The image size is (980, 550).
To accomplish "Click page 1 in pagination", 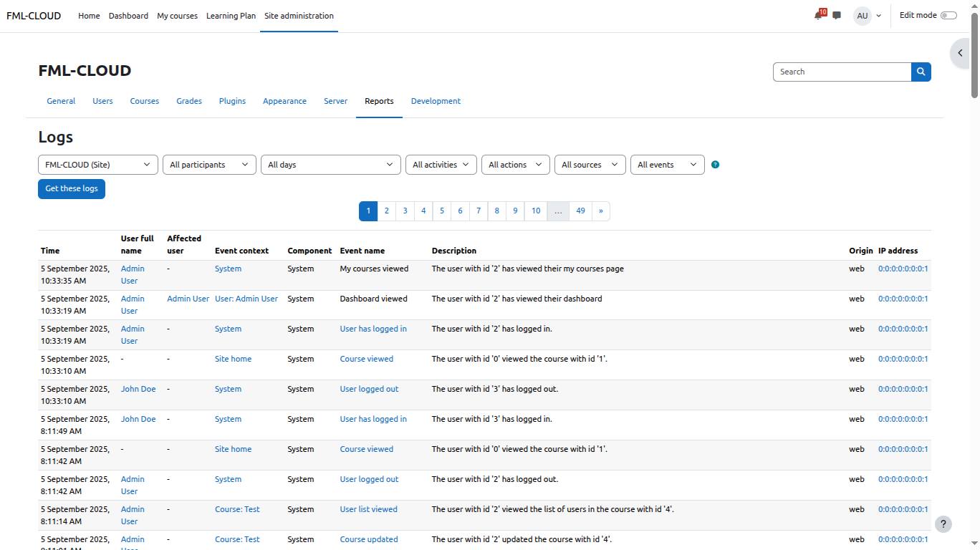I will (368, 211).
